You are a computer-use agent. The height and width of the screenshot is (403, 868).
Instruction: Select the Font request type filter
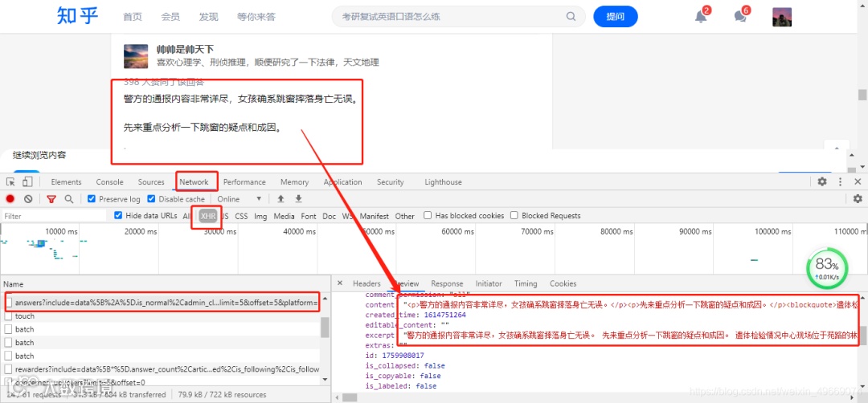pos(309,216)
